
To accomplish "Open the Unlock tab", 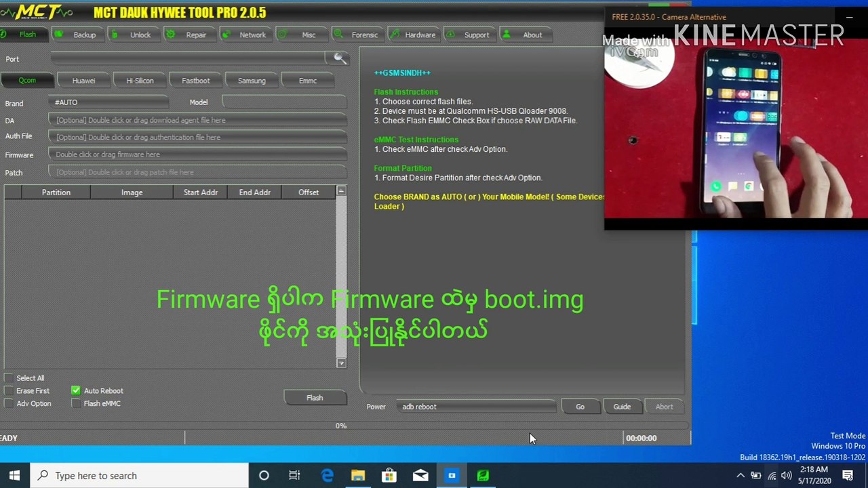I will tap(133, 35).
